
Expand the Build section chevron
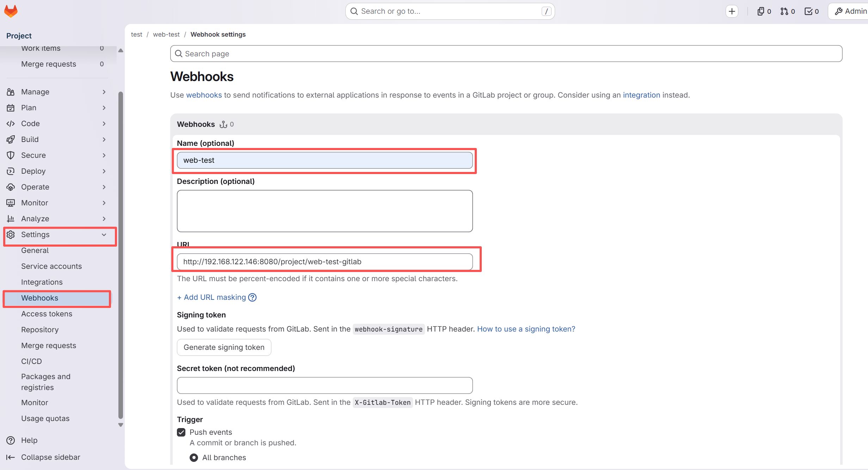[x=104, y=140]
